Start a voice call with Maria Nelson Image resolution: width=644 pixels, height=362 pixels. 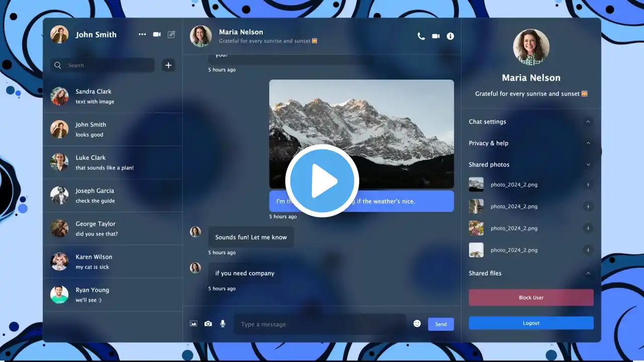pos(421,36)
